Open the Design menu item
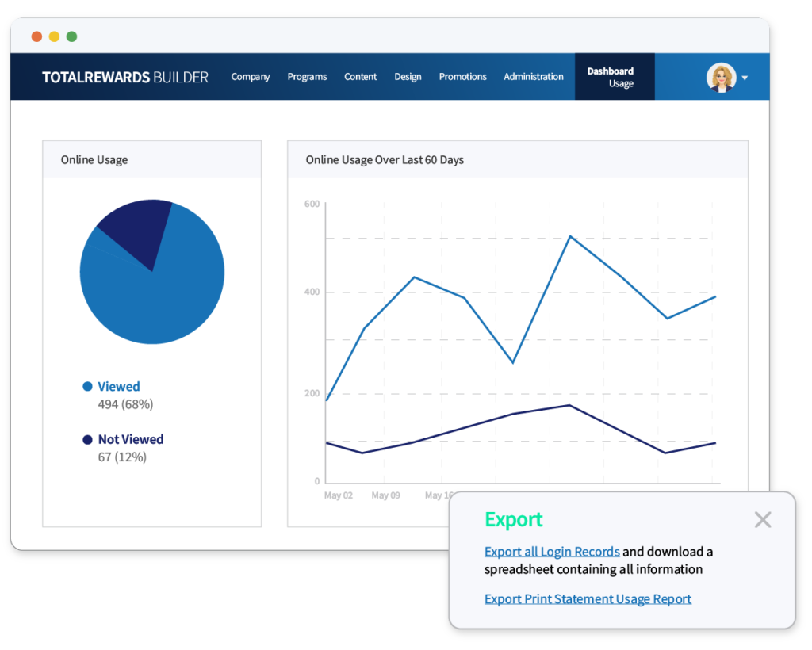The image size is (812, 650). point(408,76)
